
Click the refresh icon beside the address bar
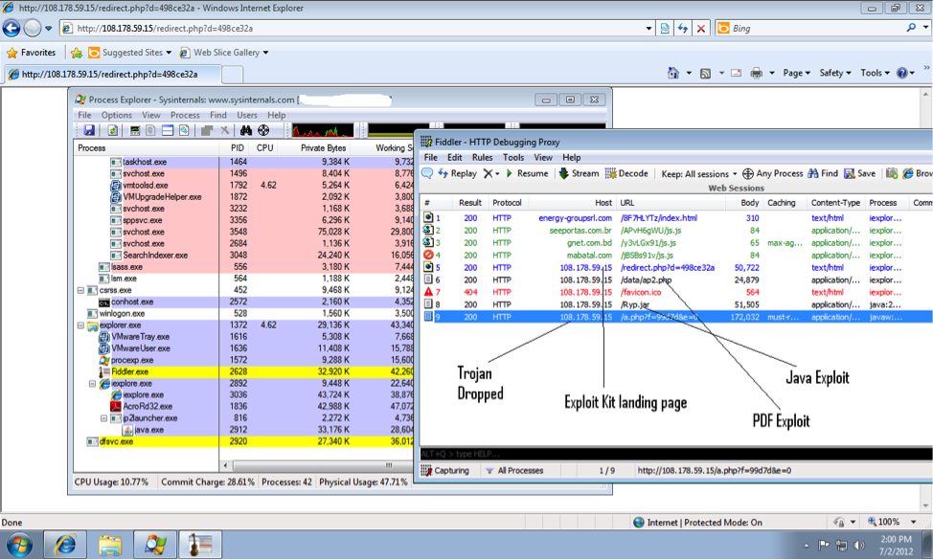coord(682,28)
